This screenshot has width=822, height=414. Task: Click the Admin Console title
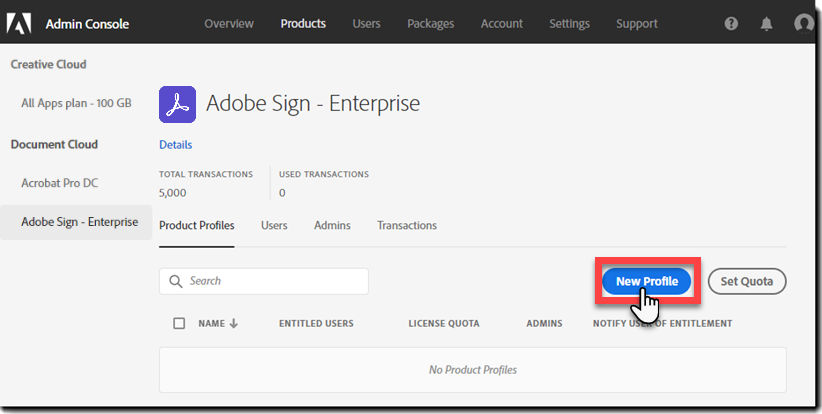(87, 24)
